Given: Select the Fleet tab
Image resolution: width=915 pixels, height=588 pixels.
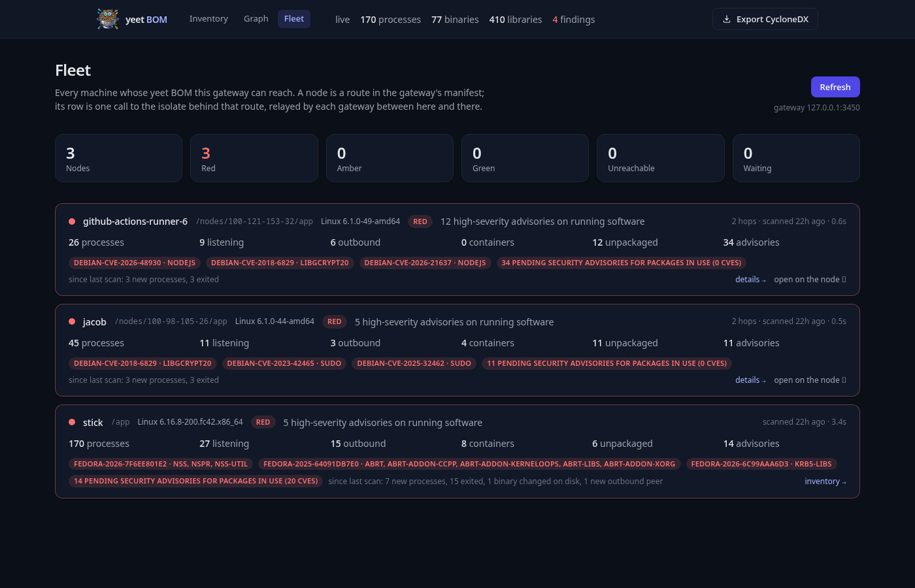Looking at the screenshot, I should click(x=294, y=19).
